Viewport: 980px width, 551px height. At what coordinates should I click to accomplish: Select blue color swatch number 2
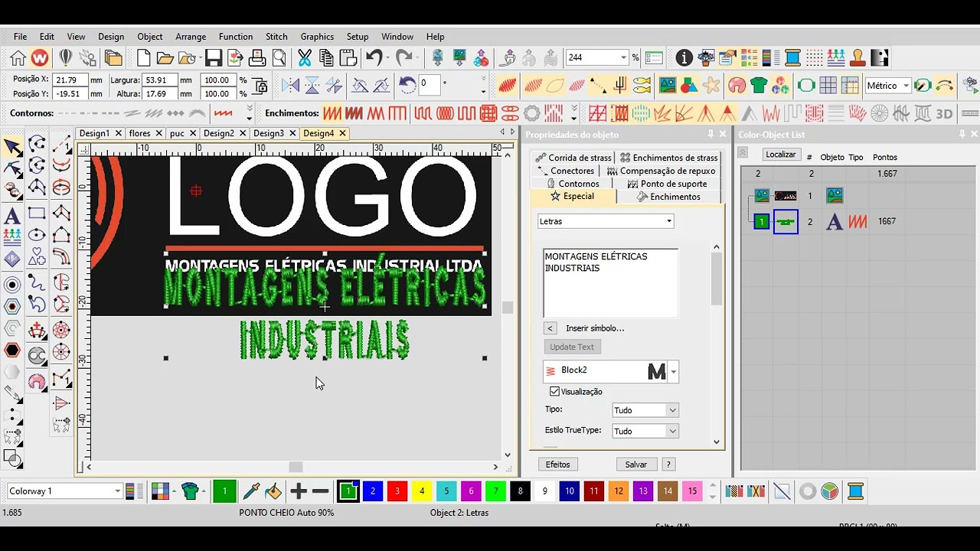[373, 491]
